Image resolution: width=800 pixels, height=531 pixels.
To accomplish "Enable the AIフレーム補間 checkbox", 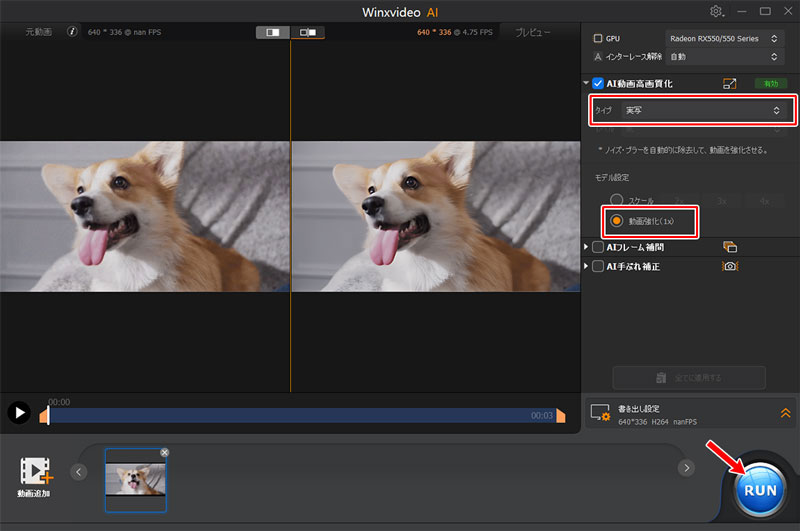I will (598, 247).
